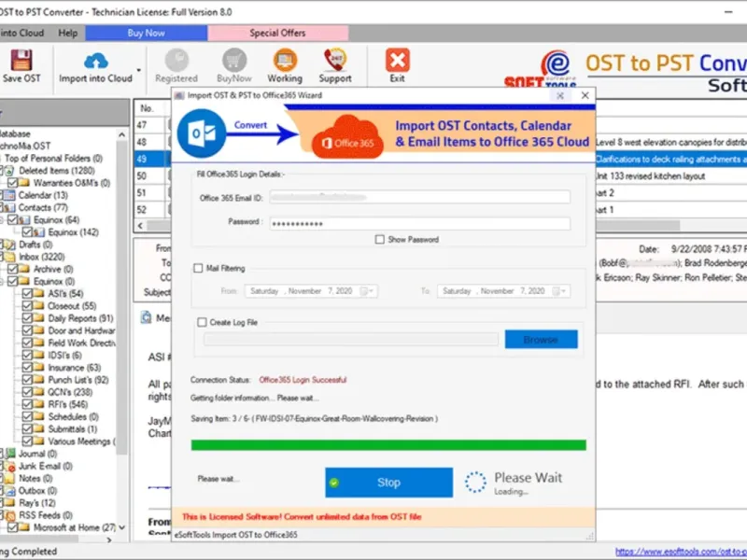
Task: Click the Import into Cloud icon
Action: pyautogui.click(x=96, y=61)
